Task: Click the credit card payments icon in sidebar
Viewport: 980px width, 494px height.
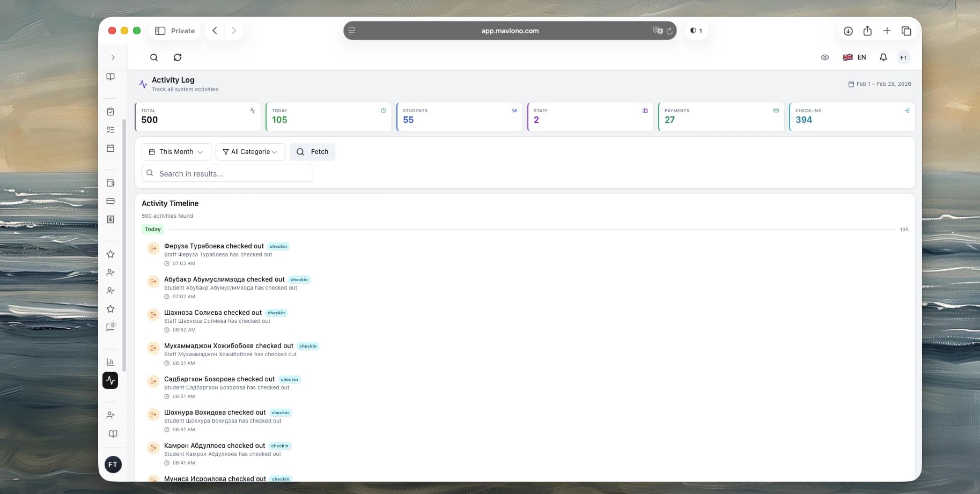Action: tap(110, 201)
